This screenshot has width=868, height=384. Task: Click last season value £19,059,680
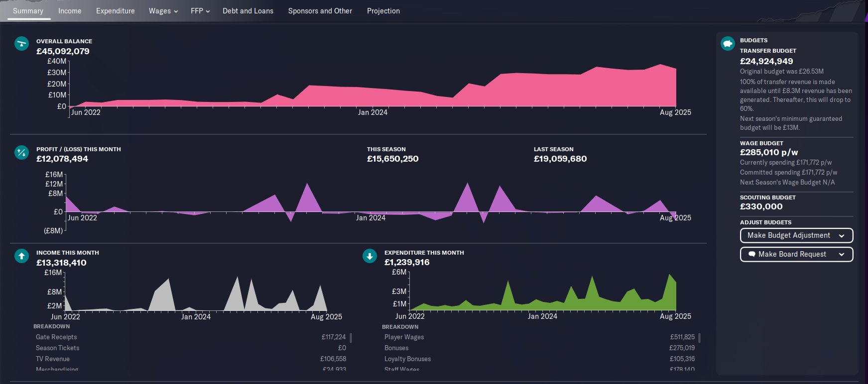[x=560, y=159]
